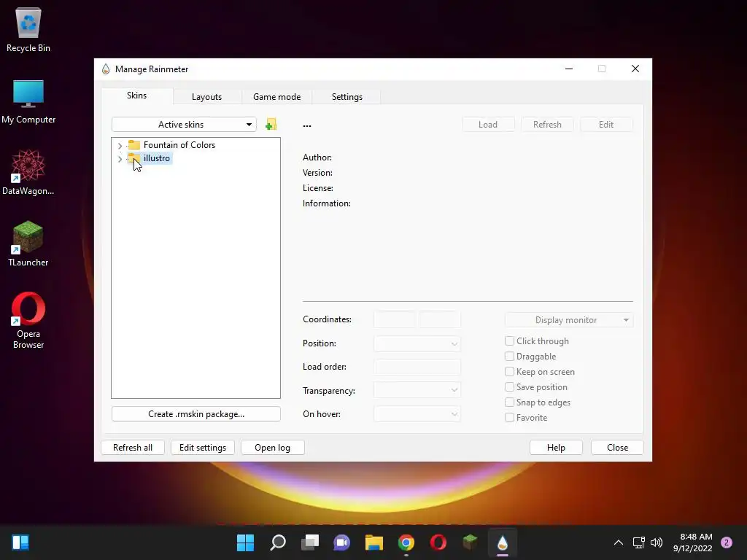Click the Load order input field

tap(417, 367)
